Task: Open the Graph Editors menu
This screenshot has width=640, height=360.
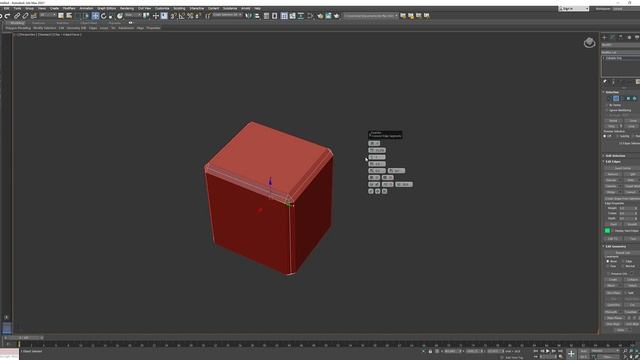Action: pyautogui.click(x=107, y=8)
